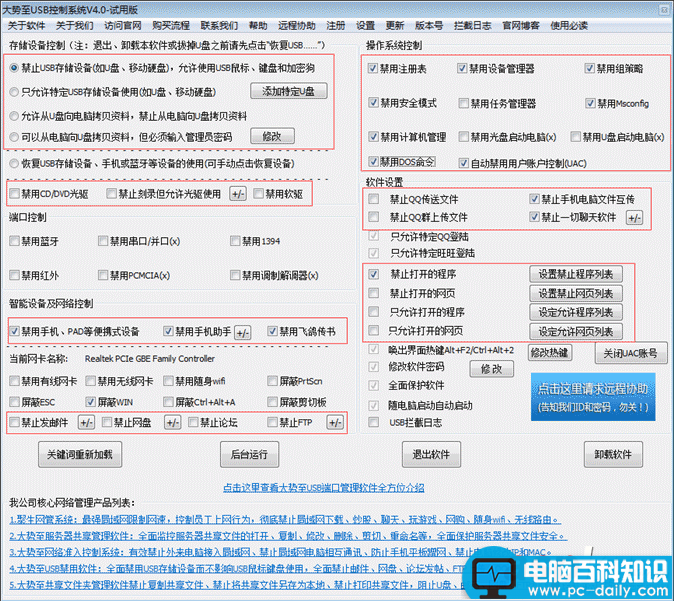674x601 pixels.
Task: Uncheck 禁用Msconfig checkbox
Action: click(x=590, y=103)
